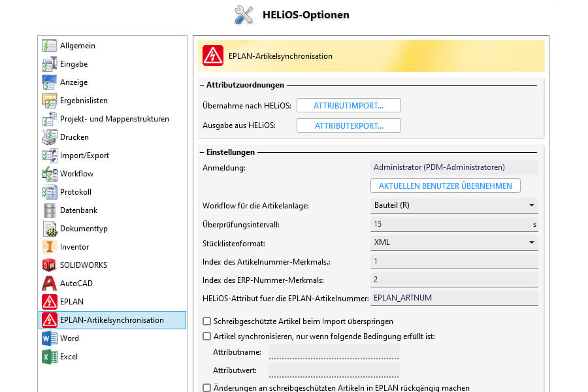Click the Datenbank cylinder icon
Screen dimensions: 588x392
(49, 210)
